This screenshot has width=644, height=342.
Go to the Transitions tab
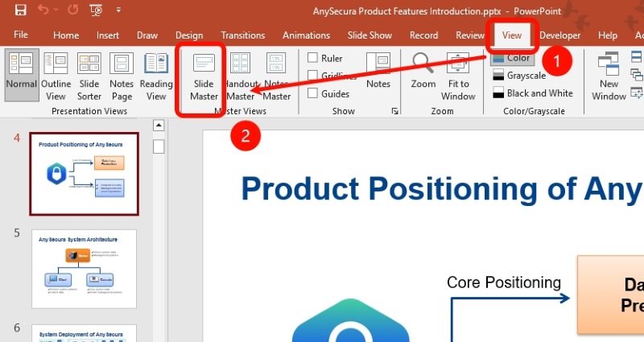[243, 35]
